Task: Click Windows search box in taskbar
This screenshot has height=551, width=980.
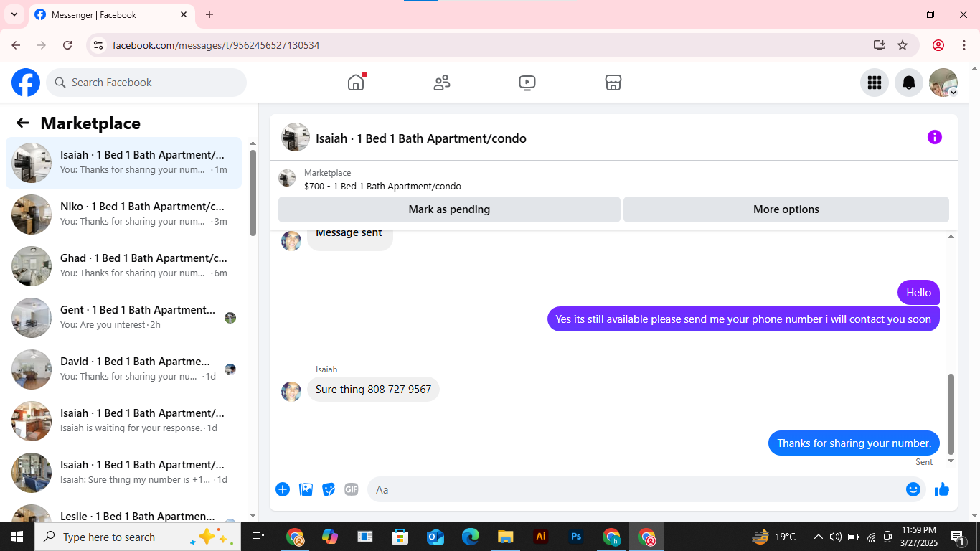Action: pos(138,537)
